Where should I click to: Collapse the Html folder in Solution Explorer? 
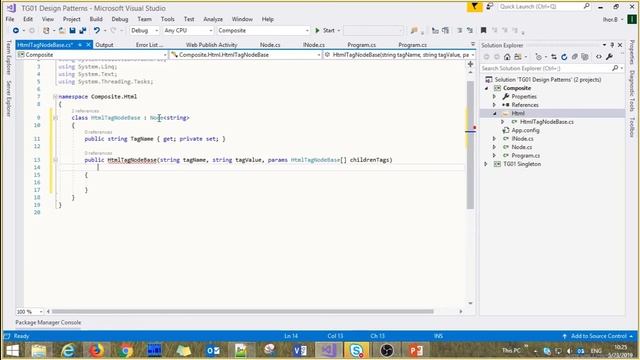494,113
